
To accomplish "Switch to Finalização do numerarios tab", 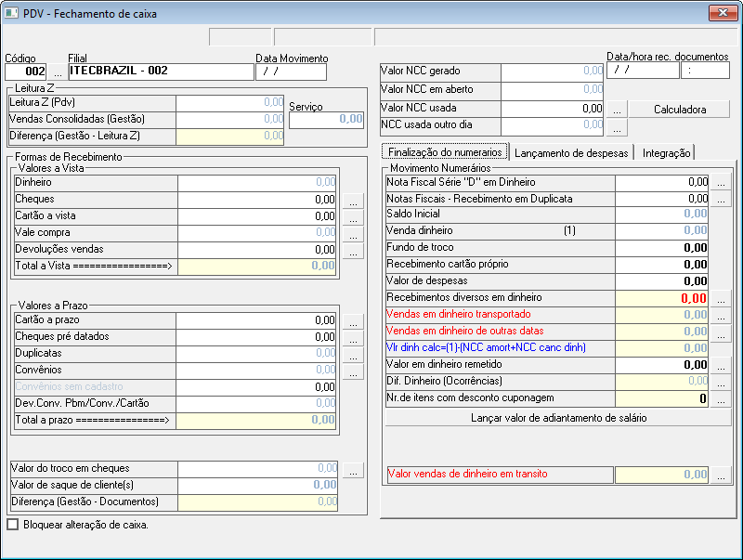I will pyautogui.click(x=445, y=151).
